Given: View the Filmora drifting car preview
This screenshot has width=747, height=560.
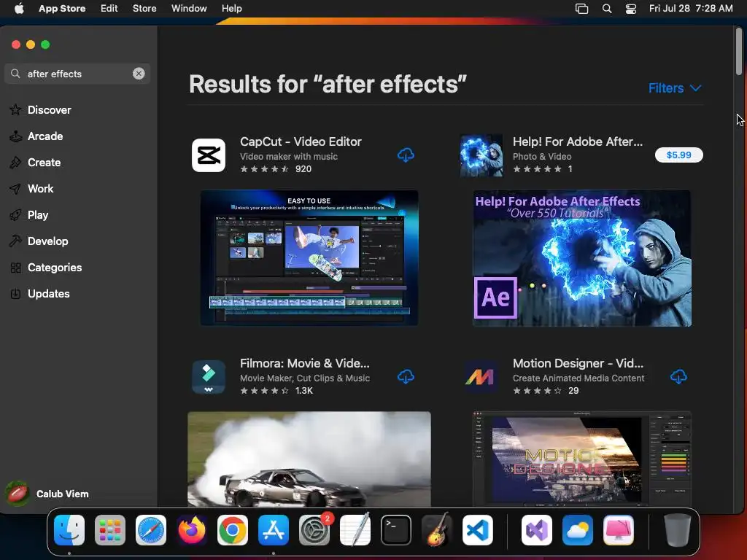Looking at the screenshot, I should click(x=309, y=459).
